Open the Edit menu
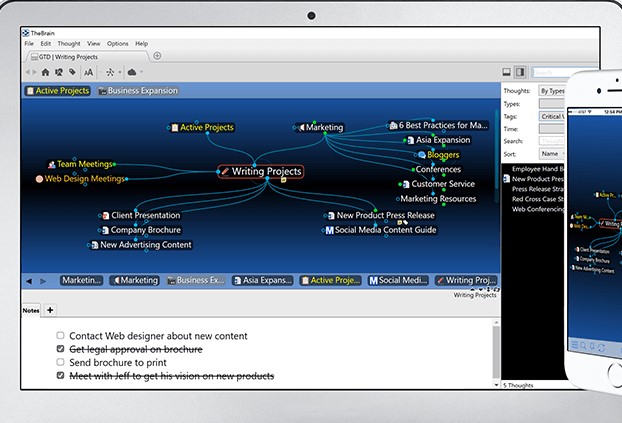The height and width of the screenshot is (423, 622). (46, 44)
